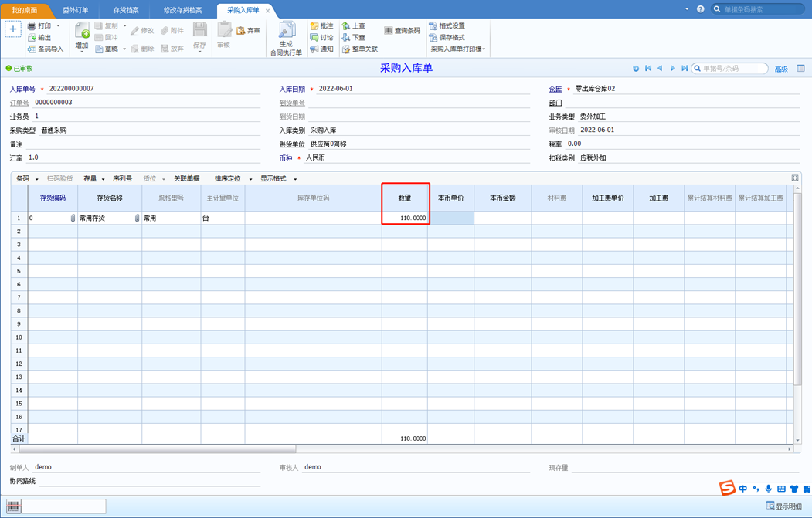812x518 pixels.
Task: Open the 排序定位 dropdown
Action: tap(250, 179)
